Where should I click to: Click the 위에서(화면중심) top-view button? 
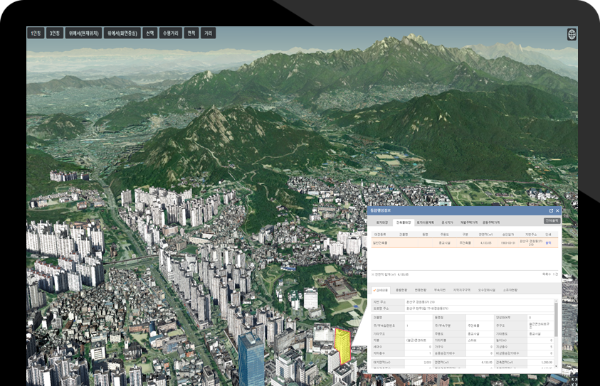pyautogui.click(x=122, y=33)
